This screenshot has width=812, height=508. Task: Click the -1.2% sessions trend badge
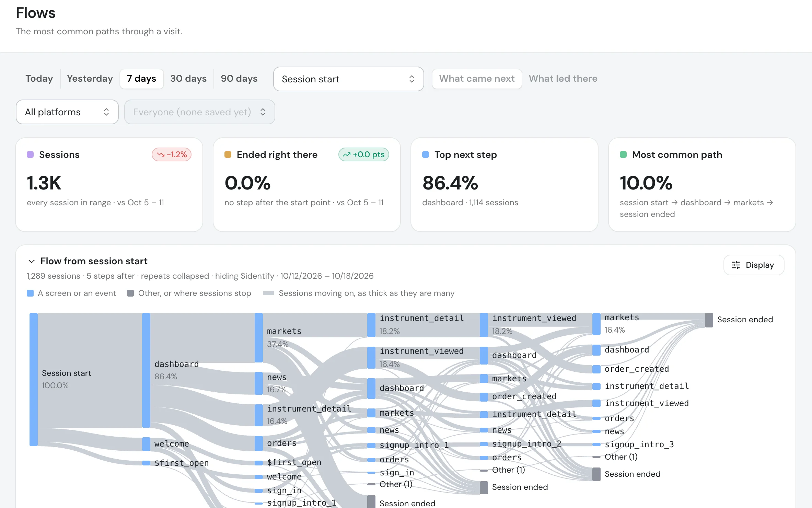click(172, 154)
